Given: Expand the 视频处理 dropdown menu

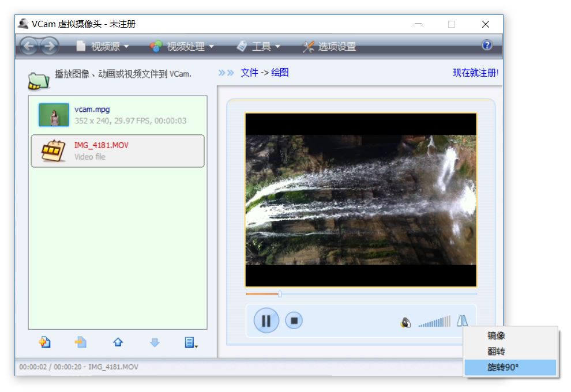Looking at the screenshot, I should (182, 46).
